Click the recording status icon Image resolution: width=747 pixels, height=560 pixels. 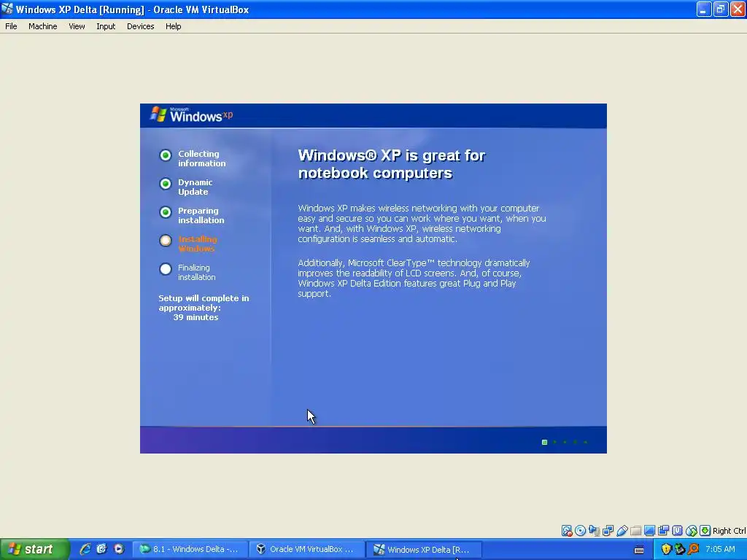(x=663, y=531)
